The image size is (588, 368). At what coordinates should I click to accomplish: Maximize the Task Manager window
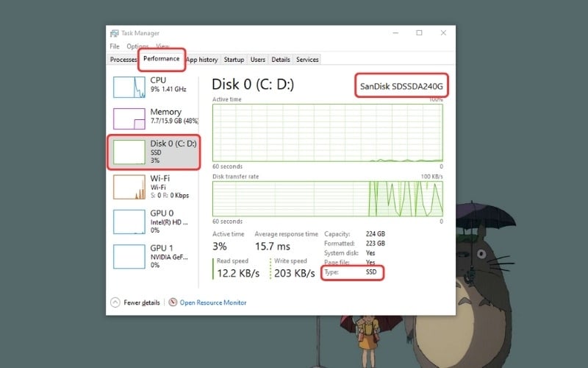tap(419, 32)
